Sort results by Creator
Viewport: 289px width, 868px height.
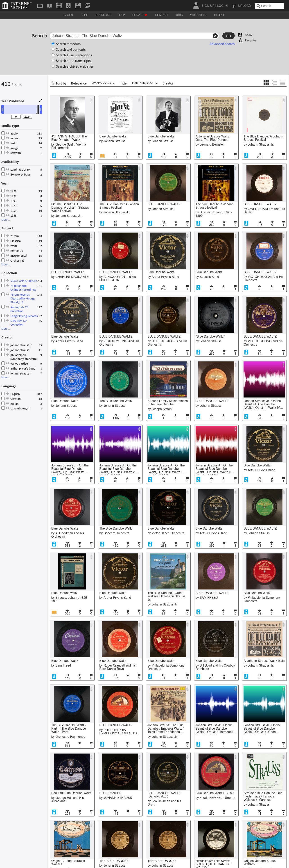pos(168,83)
